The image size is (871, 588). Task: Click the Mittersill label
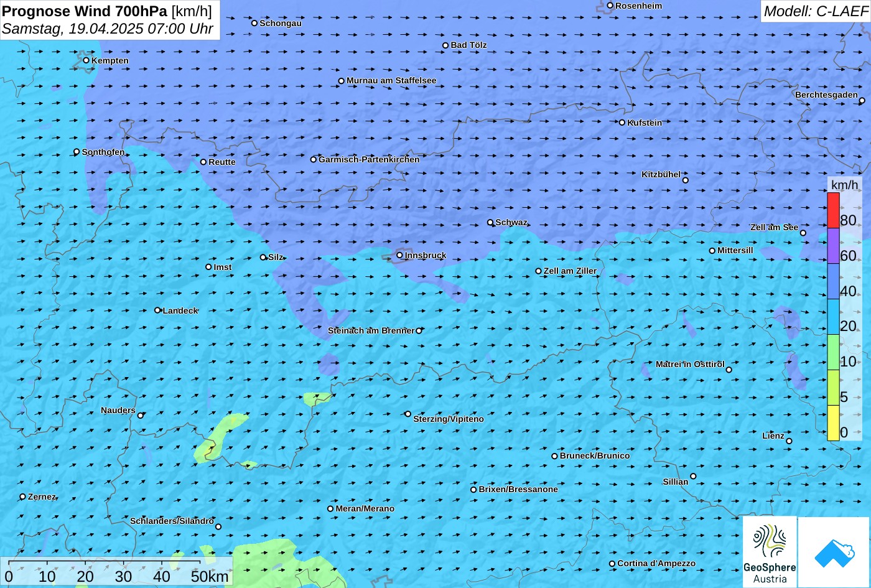point(735,250)
